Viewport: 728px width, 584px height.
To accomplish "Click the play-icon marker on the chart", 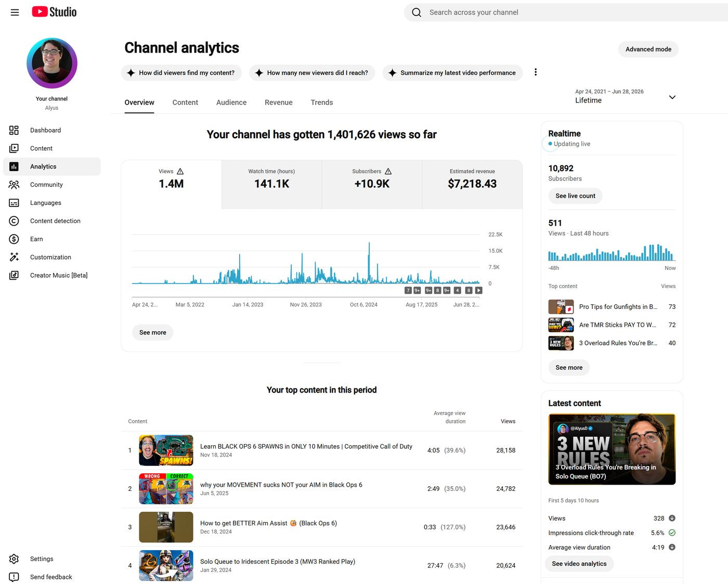I will click(x=479, y=291).
